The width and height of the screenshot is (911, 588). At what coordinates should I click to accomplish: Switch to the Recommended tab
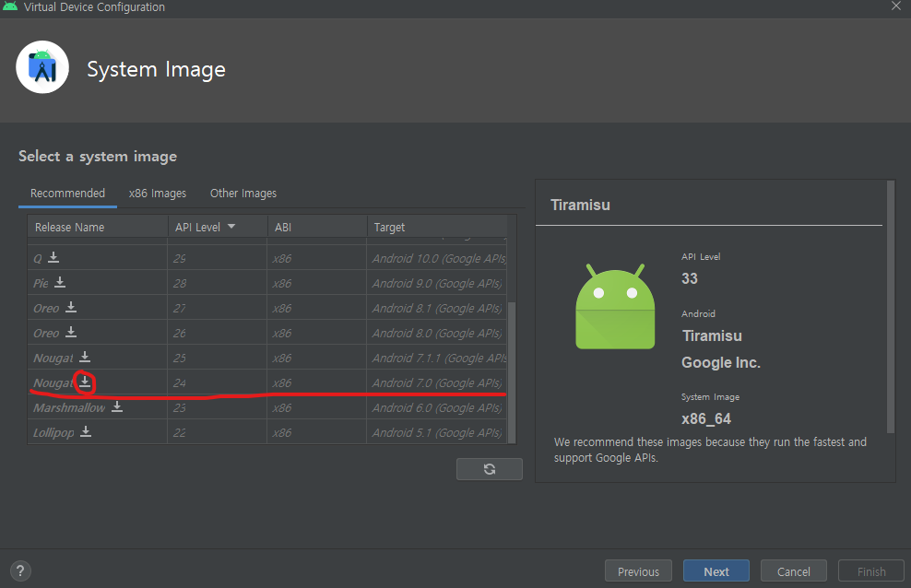(x=67, y=194)
